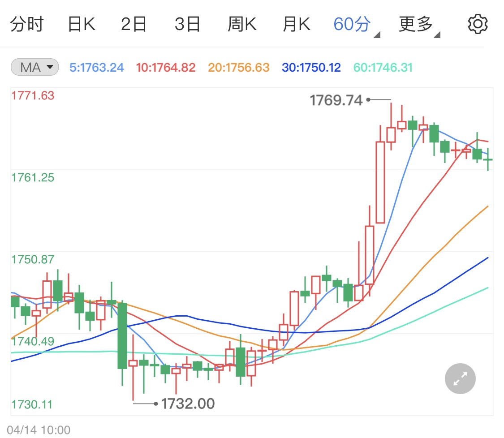Click the MA 10:1764.82 value

[165, 68]
